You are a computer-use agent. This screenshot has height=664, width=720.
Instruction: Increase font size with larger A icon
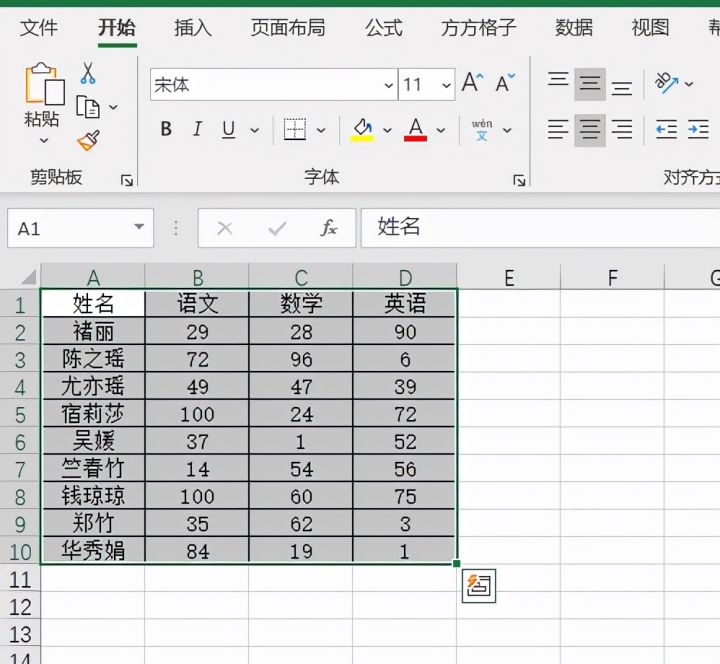click(472, 83)
